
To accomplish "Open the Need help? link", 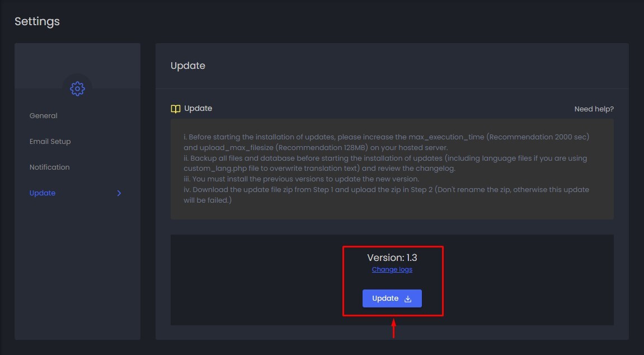I will coord(594,109).
